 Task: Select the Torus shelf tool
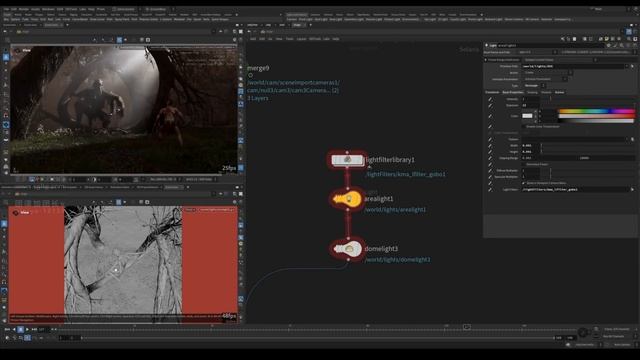tap(35, 19)
